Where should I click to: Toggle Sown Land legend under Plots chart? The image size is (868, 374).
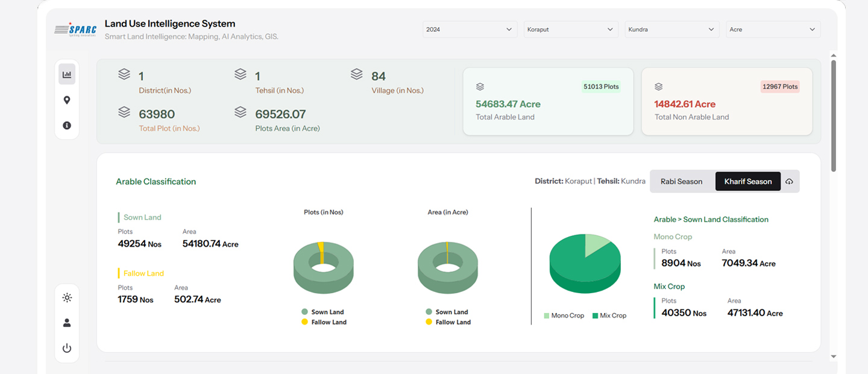(x=323, y=312)
